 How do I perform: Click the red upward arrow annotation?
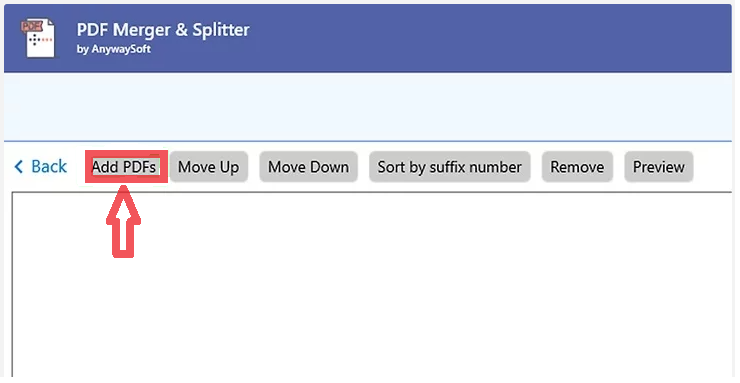[124, 222]
